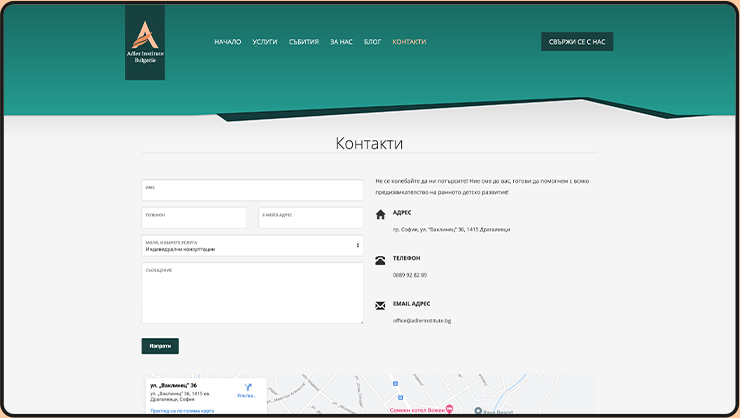Click the house address icon
Image resolution: width=740 pixels, height=418 pixels.
tap(380, 215)
